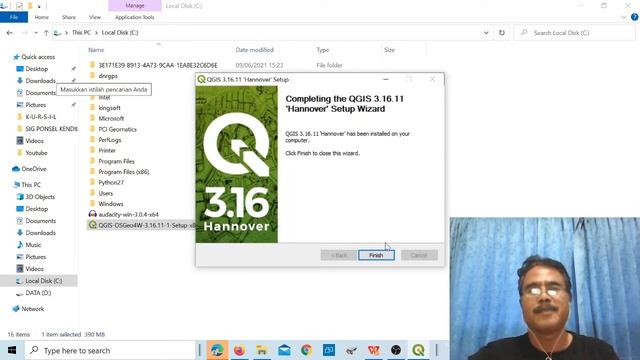Minimize the QGIS Setup dialog

point(386,79)
